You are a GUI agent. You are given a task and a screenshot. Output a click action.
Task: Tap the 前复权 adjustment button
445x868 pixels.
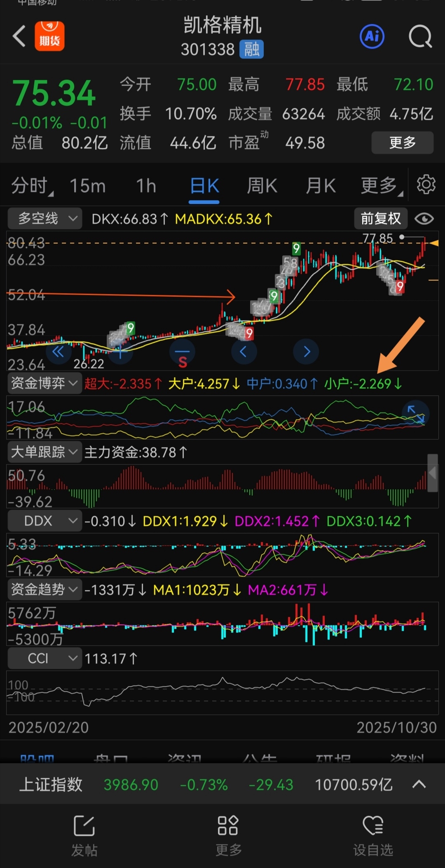click(x=381, y=219)
